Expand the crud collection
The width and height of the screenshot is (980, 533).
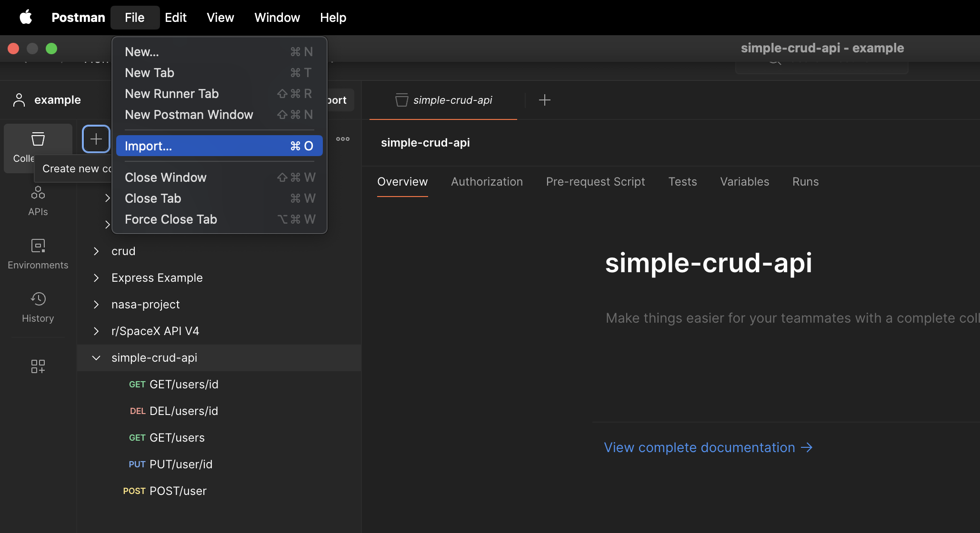click(96, 251)
